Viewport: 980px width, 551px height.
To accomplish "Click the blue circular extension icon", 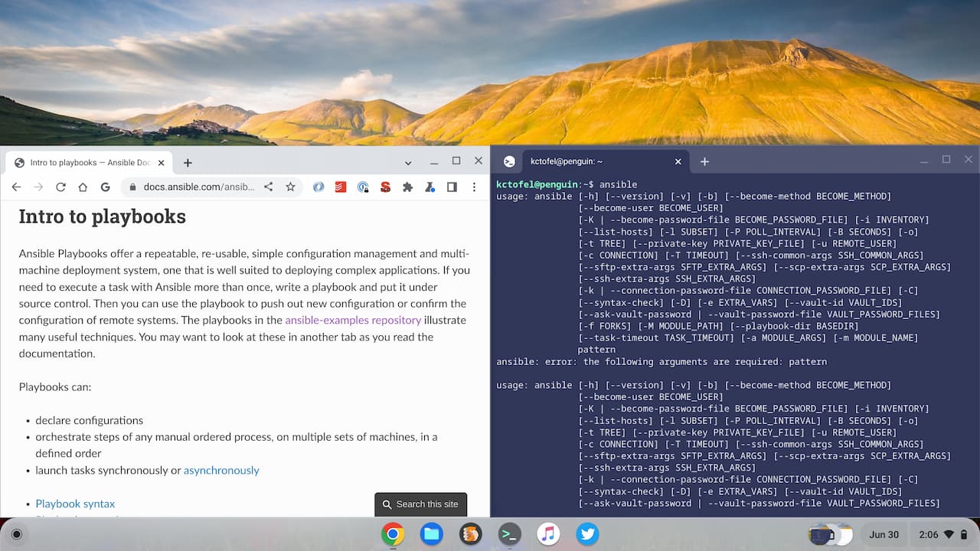I will coord(318,187).
